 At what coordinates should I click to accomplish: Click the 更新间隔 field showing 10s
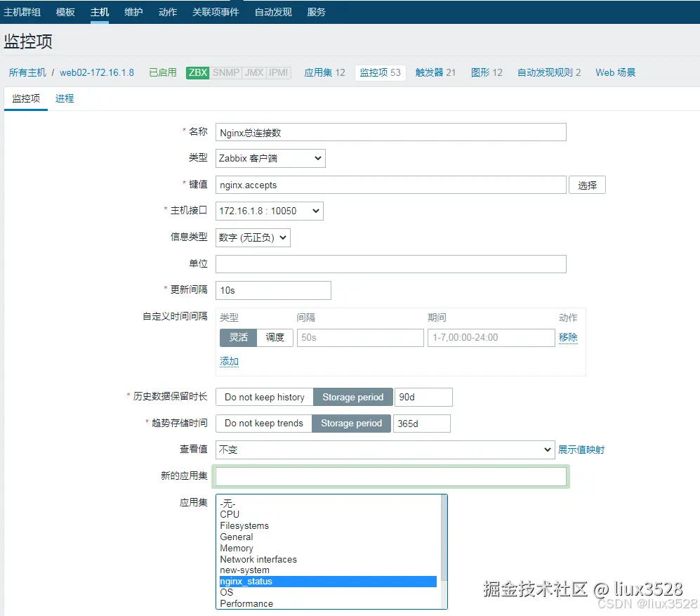(x=273, y=290)
